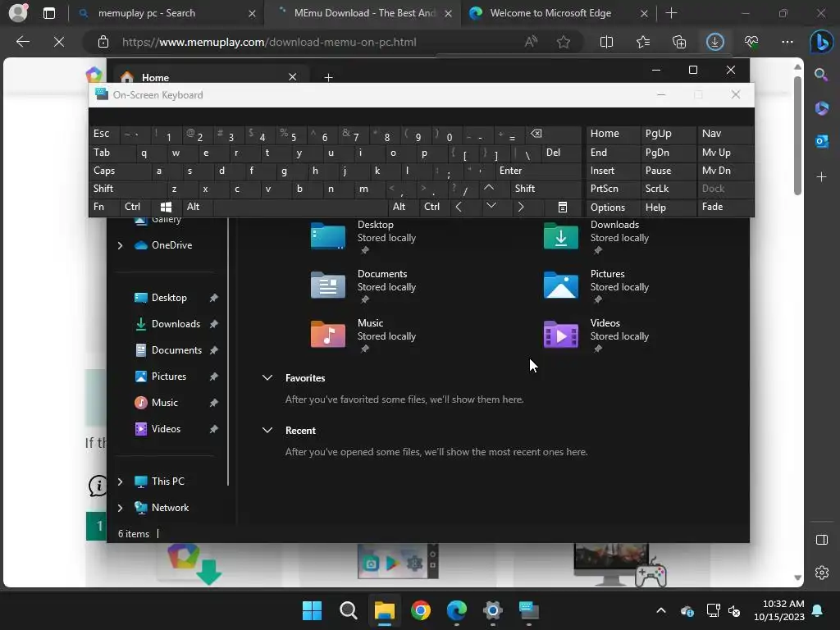Click Windows logo key on keyboard
The height and width of the screenshot is (630, 840).
(166, 207)
